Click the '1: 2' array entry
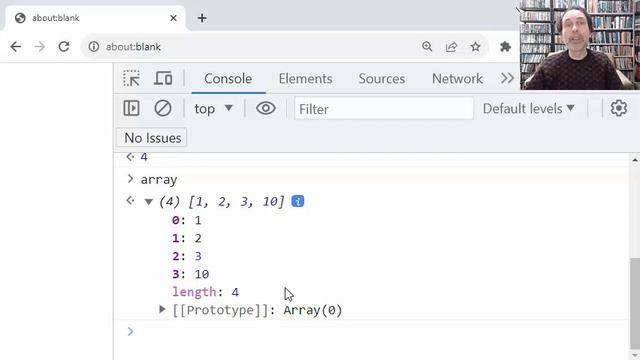The image size is (640, 360). (x=187, y=238)
